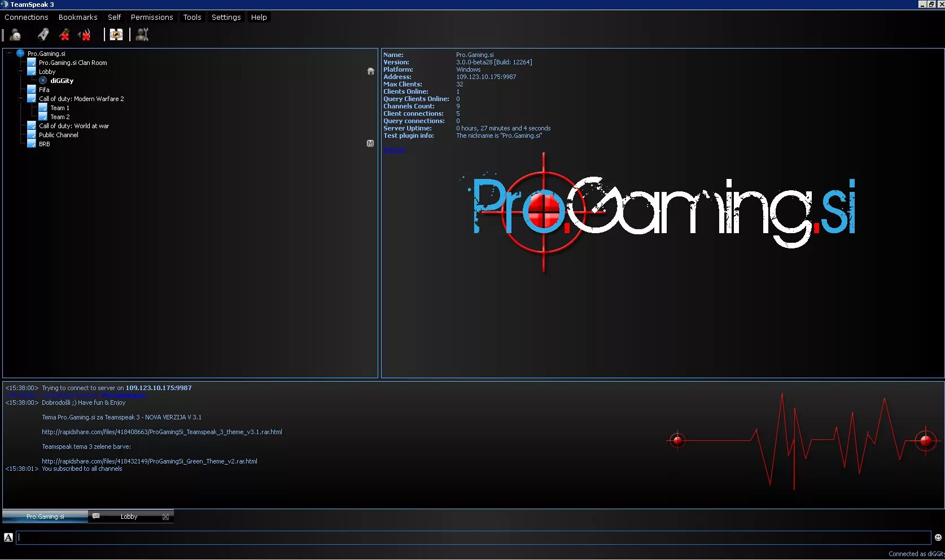Click the Client connections value 5
945x560 pixels.
pos(458,113)
